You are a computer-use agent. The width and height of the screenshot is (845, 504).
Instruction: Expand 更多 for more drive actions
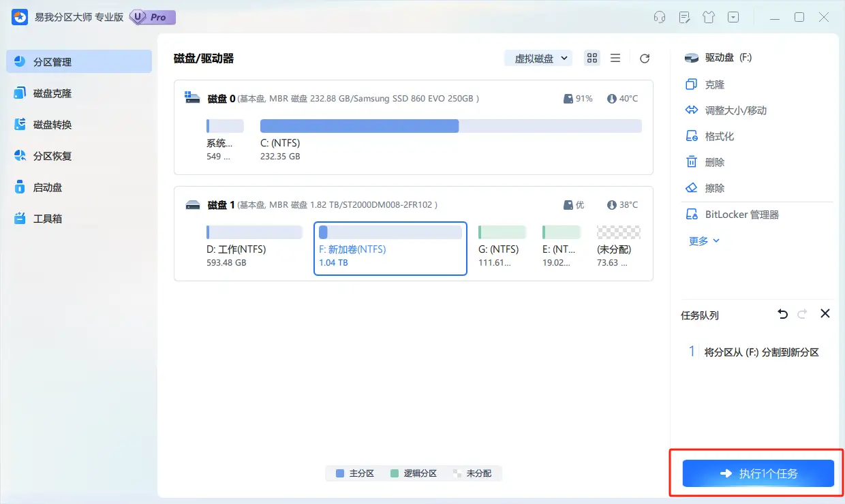click(x=703, y=240)
